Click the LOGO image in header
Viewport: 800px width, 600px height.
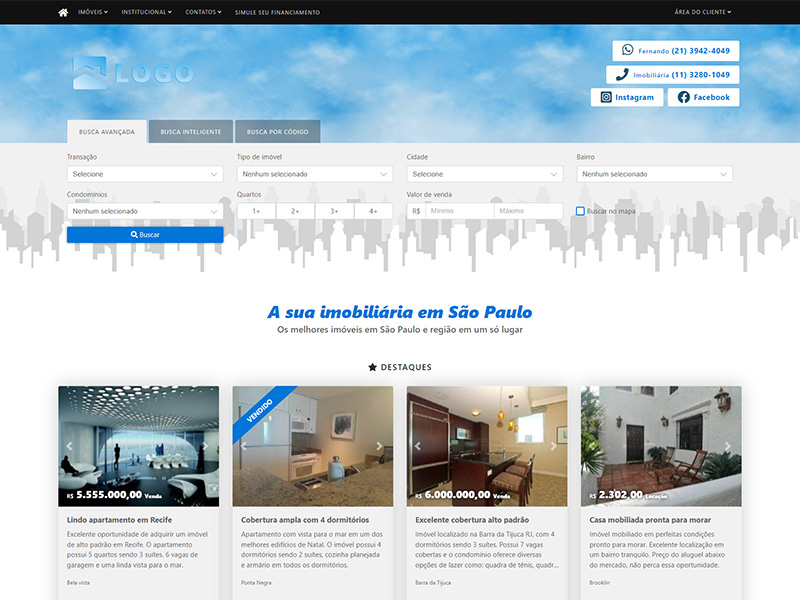point(133,72)
